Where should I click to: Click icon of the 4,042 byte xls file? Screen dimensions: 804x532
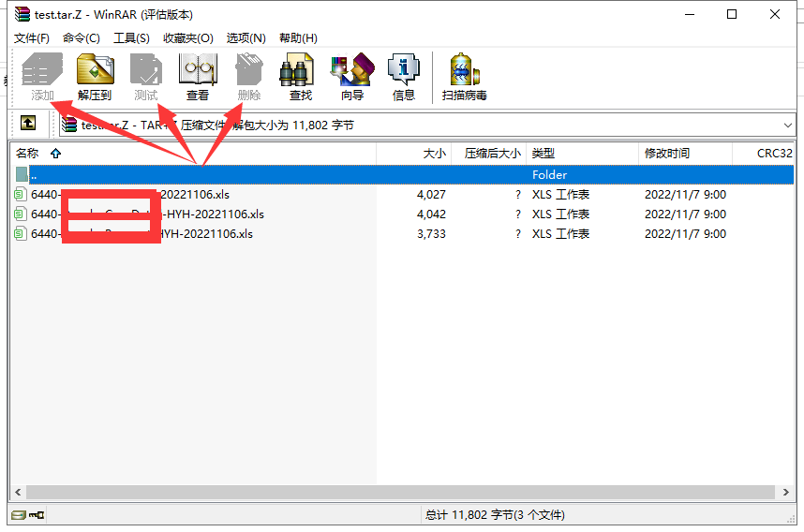point(21,214)
